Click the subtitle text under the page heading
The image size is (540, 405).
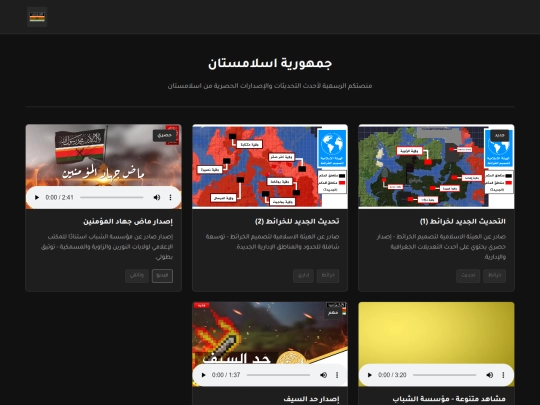click(270, 86)
